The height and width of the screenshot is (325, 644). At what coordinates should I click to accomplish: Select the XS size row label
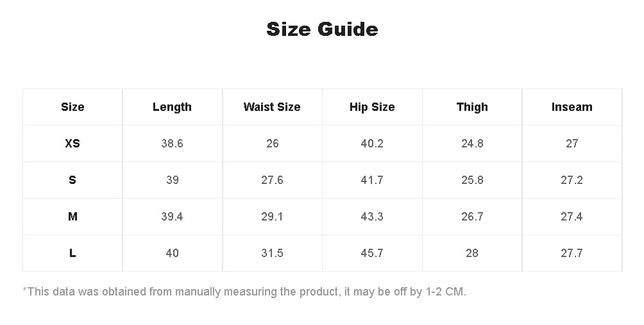[72, 144]
